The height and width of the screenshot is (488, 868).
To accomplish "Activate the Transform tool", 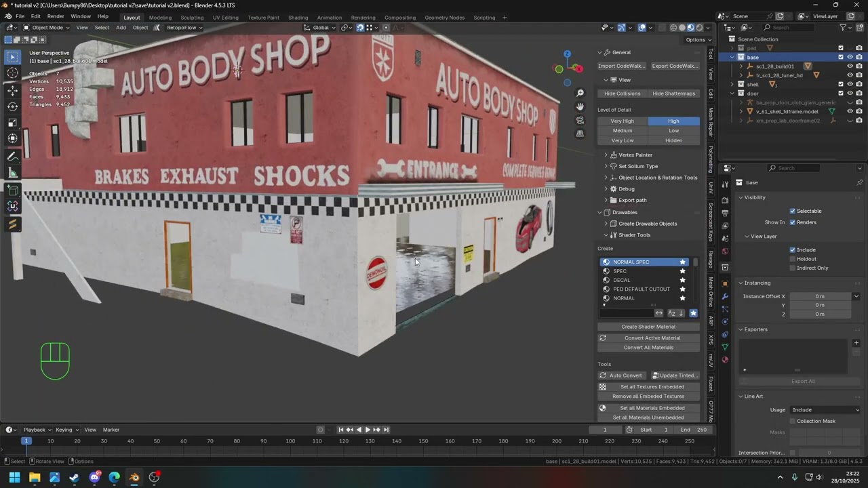I will (x=13, y=139).
